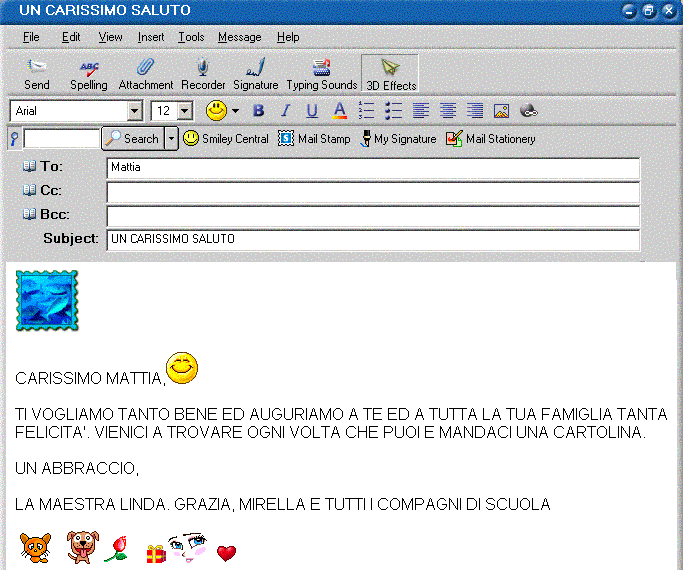Insert a smiley from toolbar face

tap(216, 111)
